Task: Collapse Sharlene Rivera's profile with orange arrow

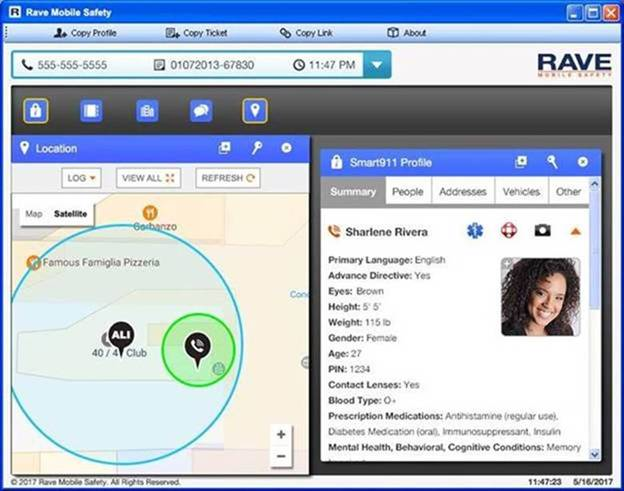Action: coord(575,232)
